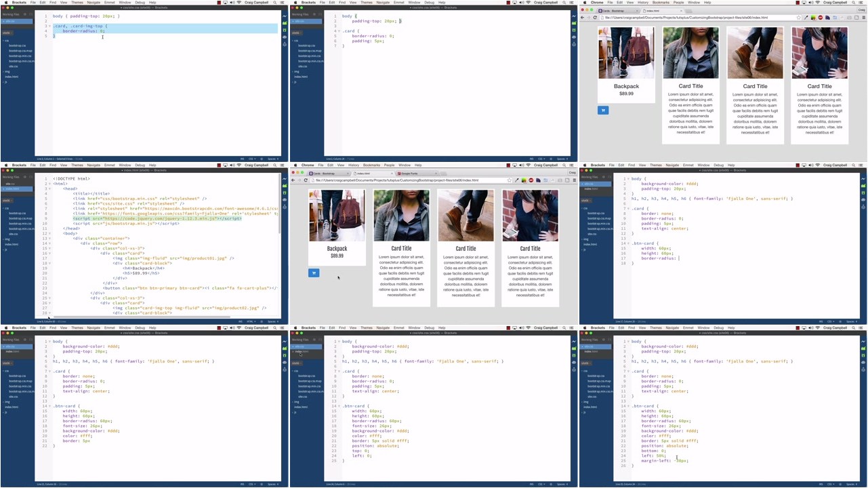Viewport: 868px width, 488px height.
Task: Reload page in top-right Chrome tile
Action: click(x=595, y=18)
